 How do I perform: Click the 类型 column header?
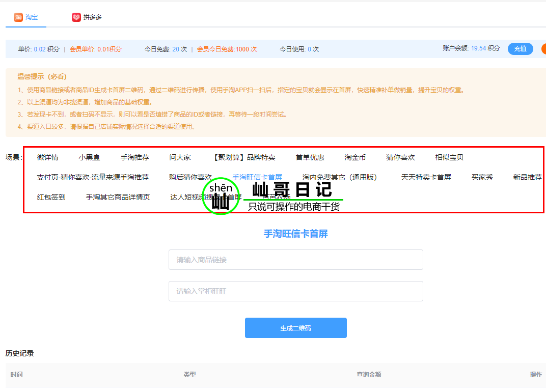click(x=190, y=375)
